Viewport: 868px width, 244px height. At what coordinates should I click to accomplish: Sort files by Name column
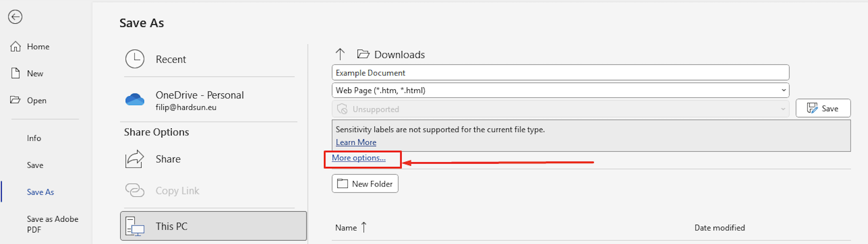pos(346,228)
